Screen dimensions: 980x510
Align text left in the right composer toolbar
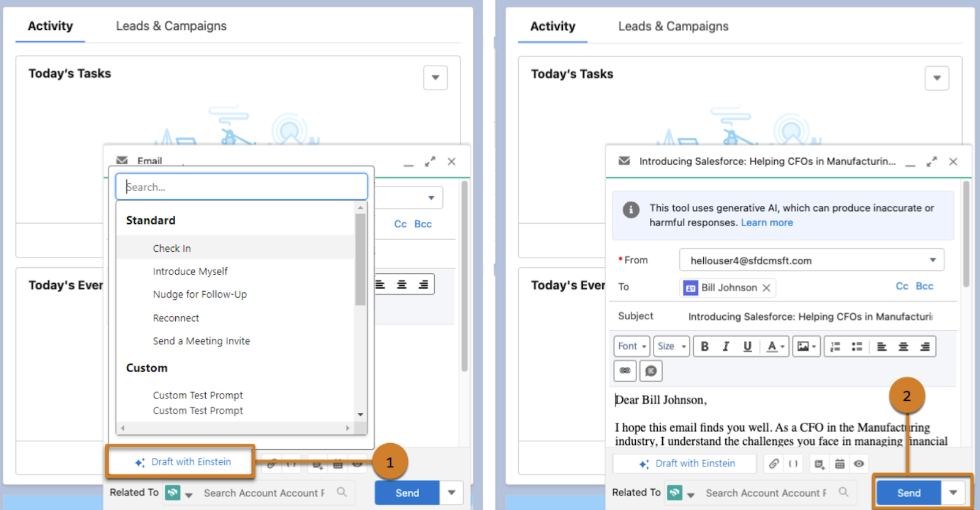click(882, 346)
